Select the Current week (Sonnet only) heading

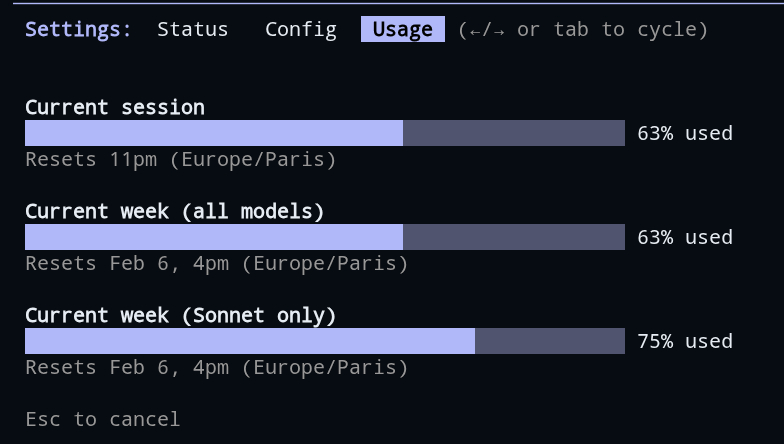click(180, 315)
